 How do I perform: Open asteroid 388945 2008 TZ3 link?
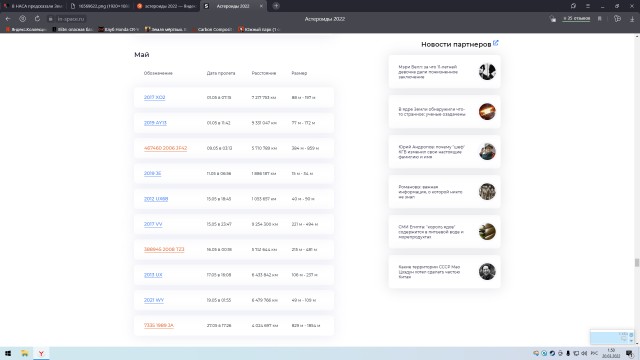[x=164, y=249]
